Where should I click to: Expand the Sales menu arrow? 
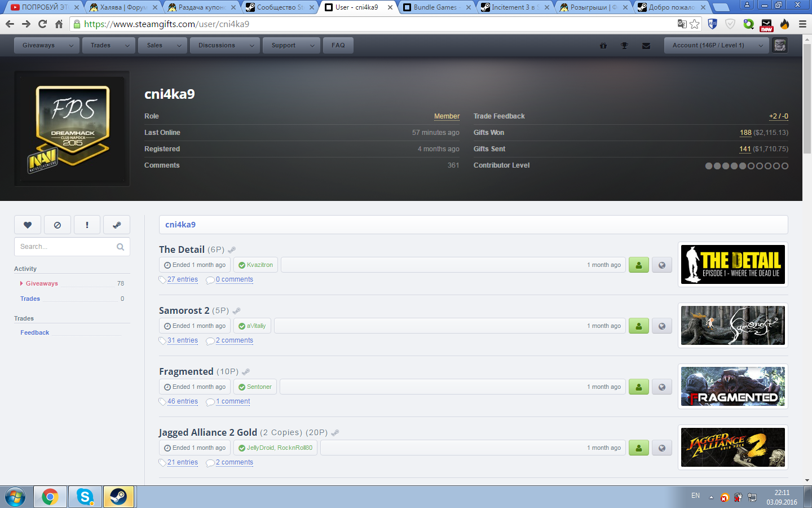coord(179,46)
